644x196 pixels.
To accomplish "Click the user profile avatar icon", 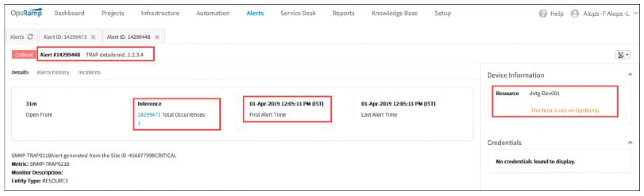I will click(x=575, y=14).
